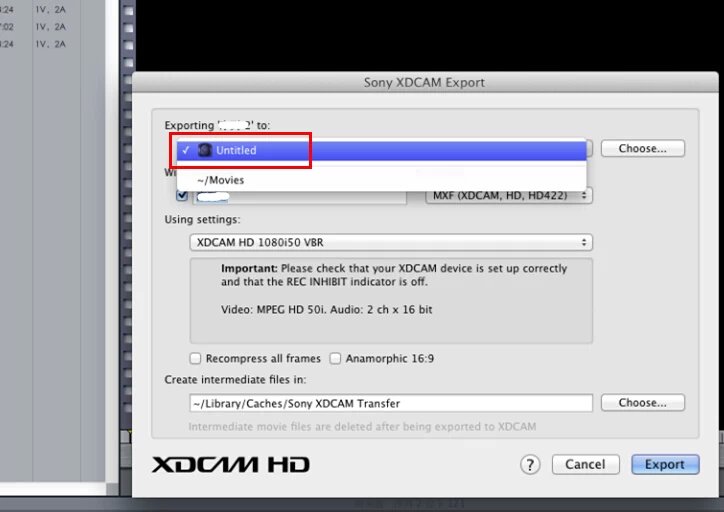Click the XDCAM HD logo
Viewport: 724px width, 512px height.
click(230, 464)
